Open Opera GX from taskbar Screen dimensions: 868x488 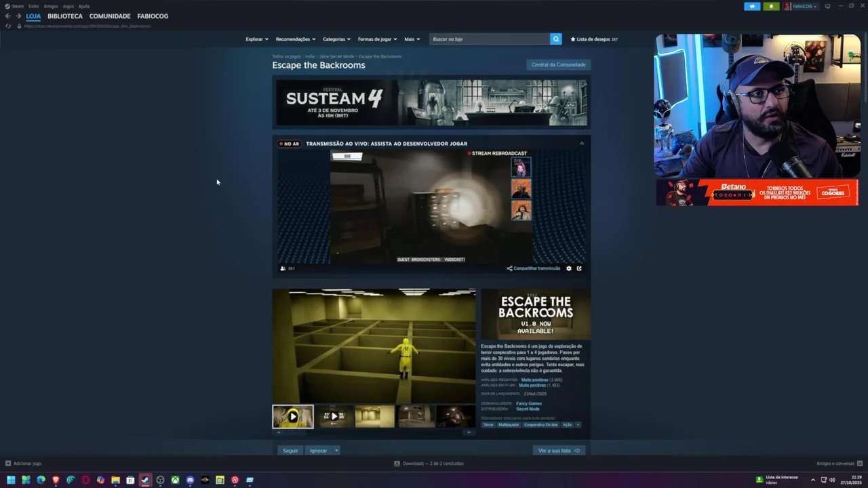coord(85,480)
